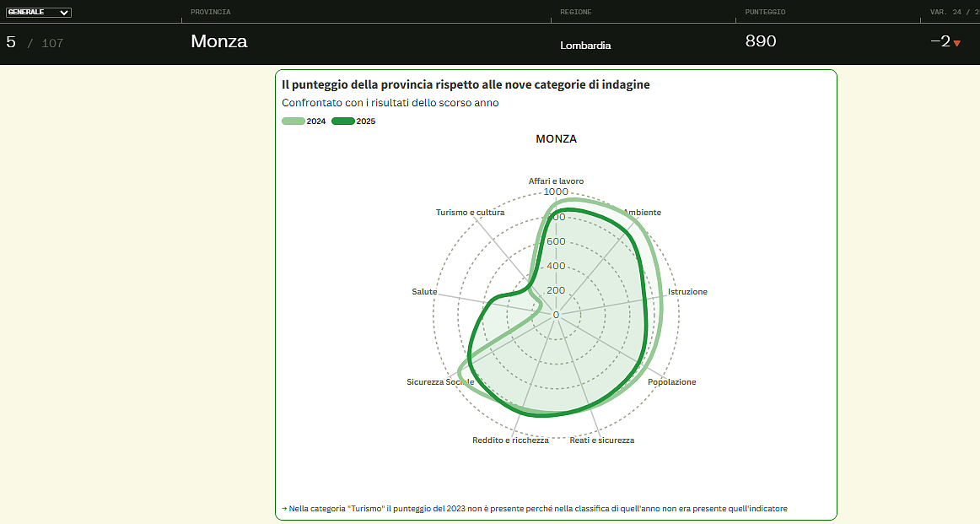This screenshot has height=524, width=980.
Task: Select the Istruzione axis label
Action: (x=687, y=292)
